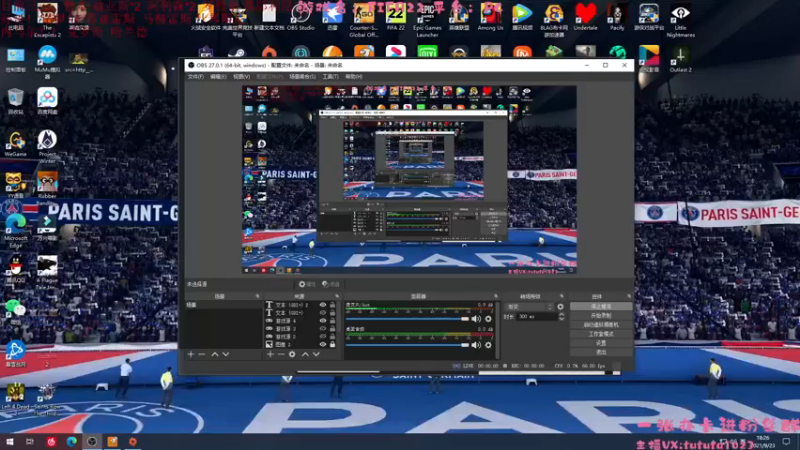
Task: Open the OBS Studio desktop shortcut
Action: (x=301, y=16)
